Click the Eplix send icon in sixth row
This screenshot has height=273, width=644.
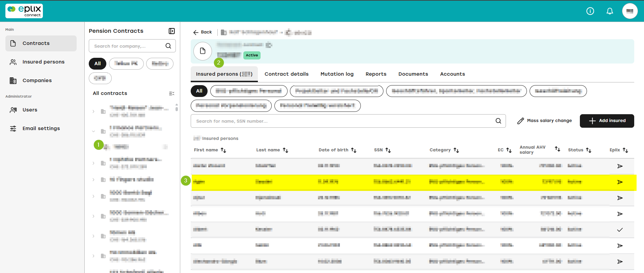point(620,246)
